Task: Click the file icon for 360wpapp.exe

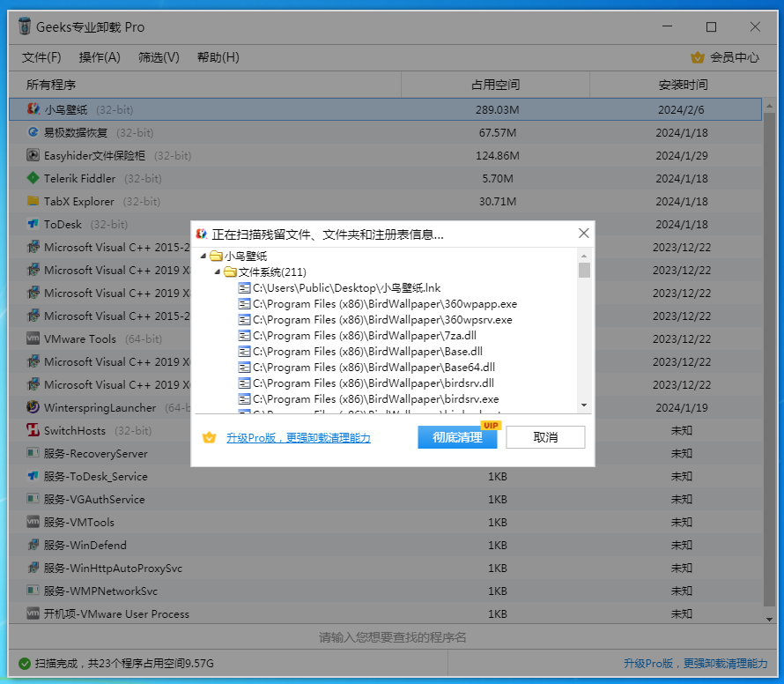Action: 245,304
